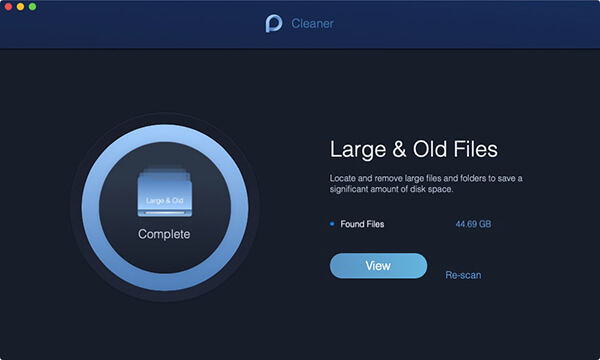
Task: Click the Re-scan link
Action: pos(463,275)
